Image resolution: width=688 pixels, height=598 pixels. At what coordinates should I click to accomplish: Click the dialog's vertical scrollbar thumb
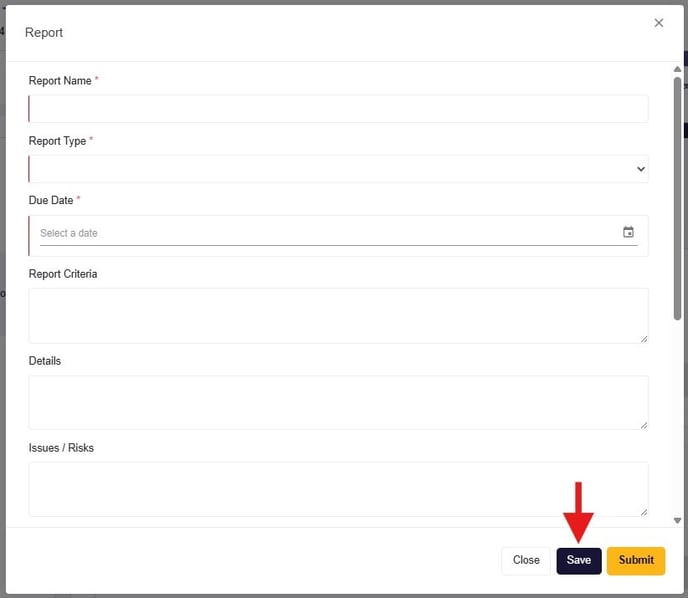[677, 200]
